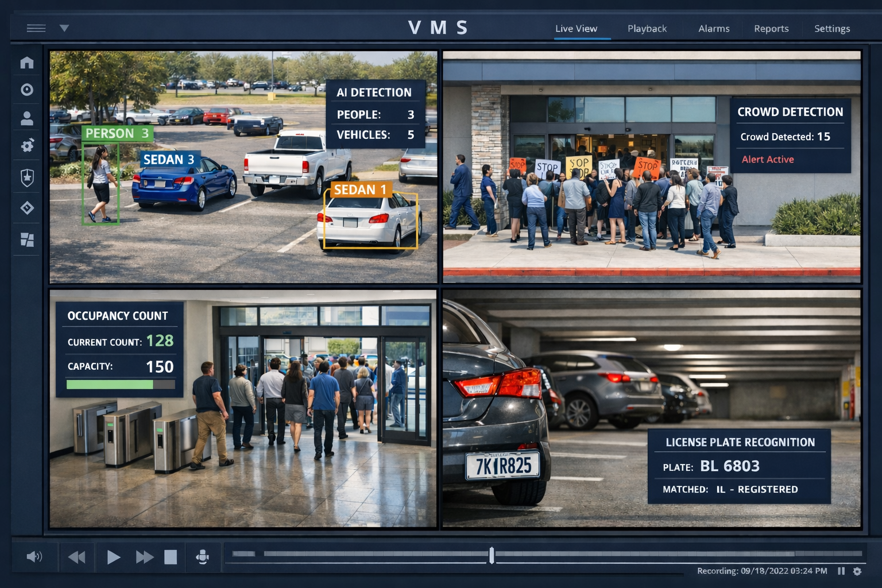Open the camera monitoring icon in sidebar
Image resolution: width=882 pixels, height=588 pixels.
27,90
